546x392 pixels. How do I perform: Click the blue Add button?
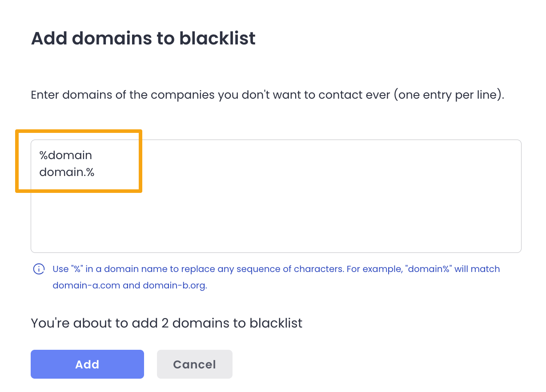point(87,364)
